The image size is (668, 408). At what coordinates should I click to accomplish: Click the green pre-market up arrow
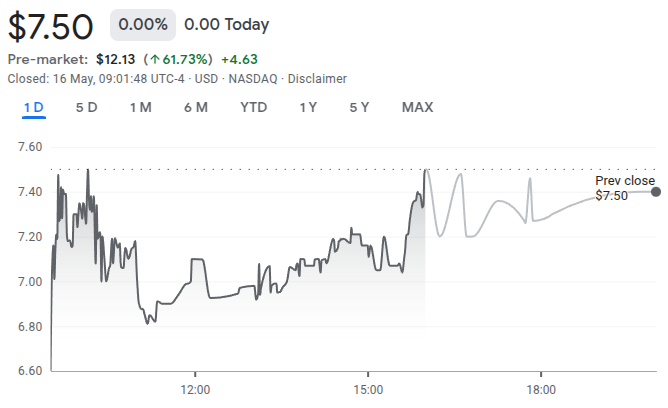coord(155,59)
